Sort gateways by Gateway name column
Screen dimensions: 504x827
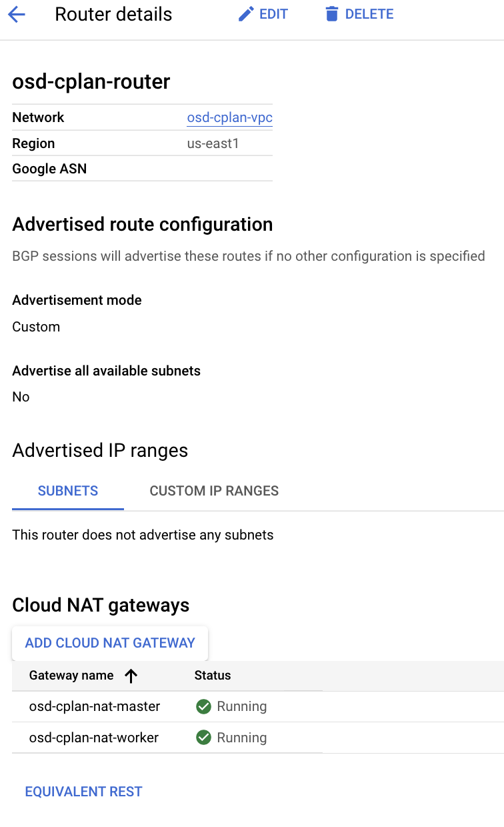[71, 676]
